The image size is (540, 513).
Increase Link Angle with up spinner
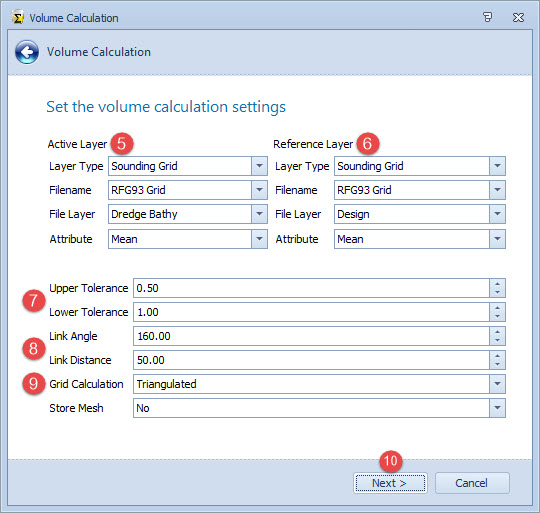click(x=497, y=332)
